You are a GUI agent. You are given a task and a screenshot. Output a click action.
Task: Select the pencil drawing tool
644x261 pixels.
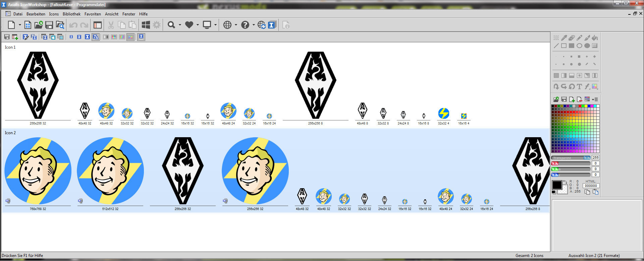pyautogui.click(x=579, y=38)
